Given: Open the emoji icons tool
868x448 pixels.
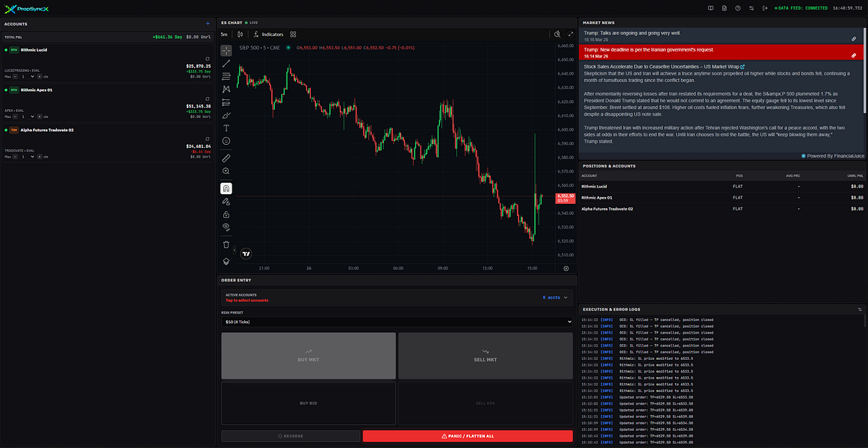Looking at the screenshot, I should click(x=226, y=141).
